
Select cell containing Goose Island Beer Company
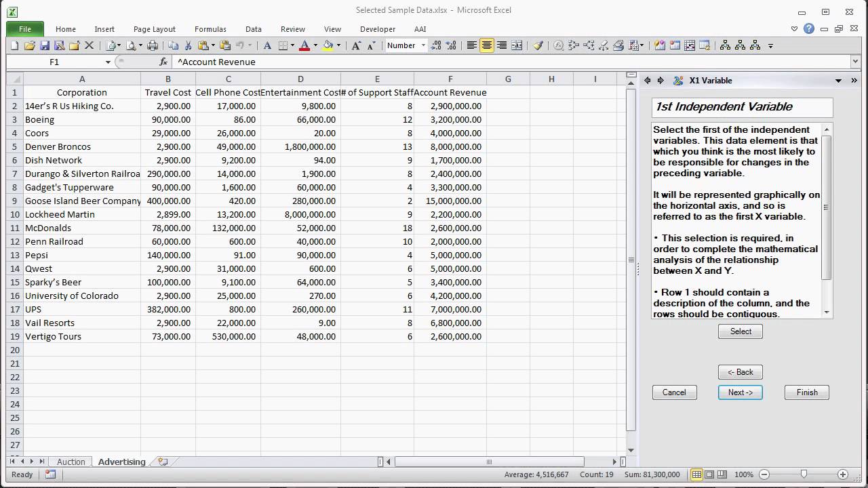pyautogui.click(x=82, y=201)
